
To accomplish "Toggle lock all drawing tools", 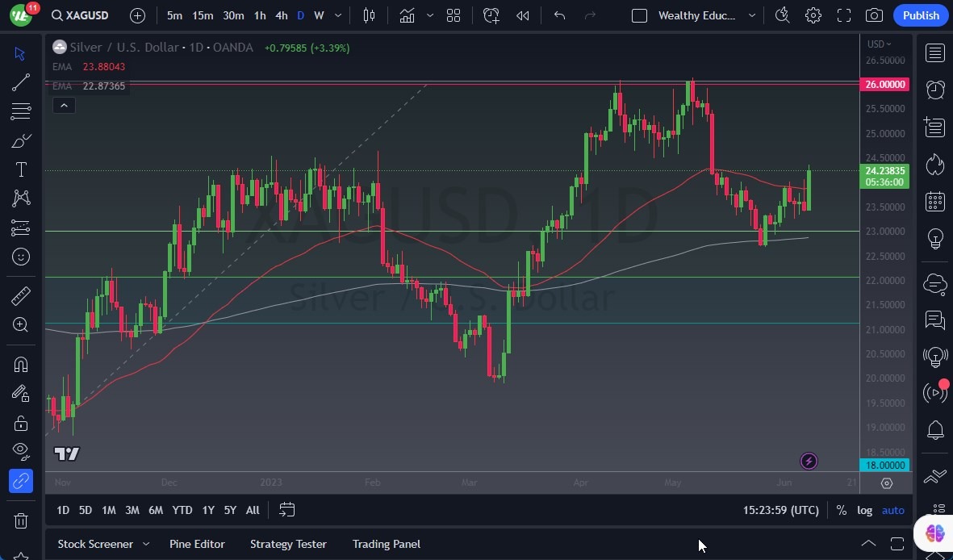I will pyautogui.click(x=21, y=423).
